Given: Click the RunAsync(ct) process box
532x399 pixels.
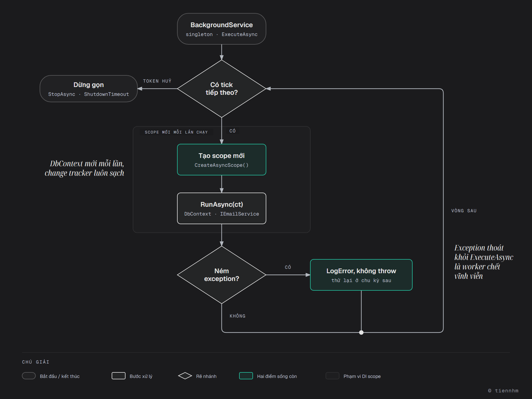Looking at the screenshot, I should click(222, 208).
